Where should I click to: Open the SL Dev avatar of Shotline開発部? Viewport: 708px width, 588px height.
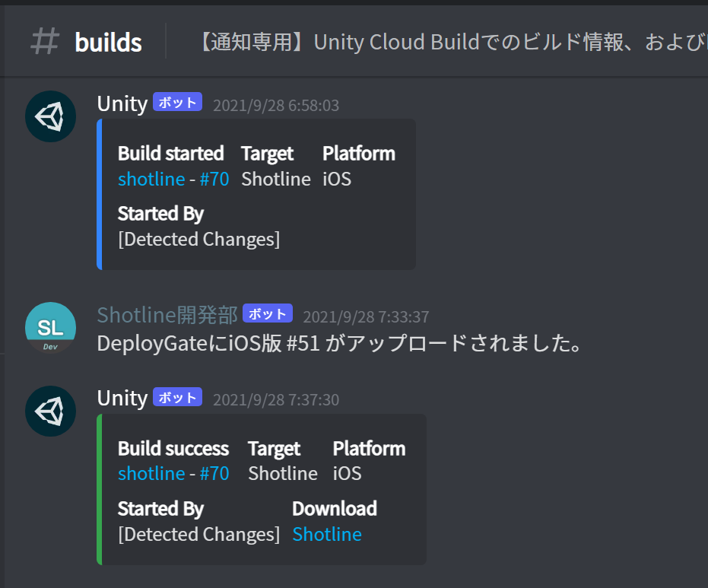50,327
